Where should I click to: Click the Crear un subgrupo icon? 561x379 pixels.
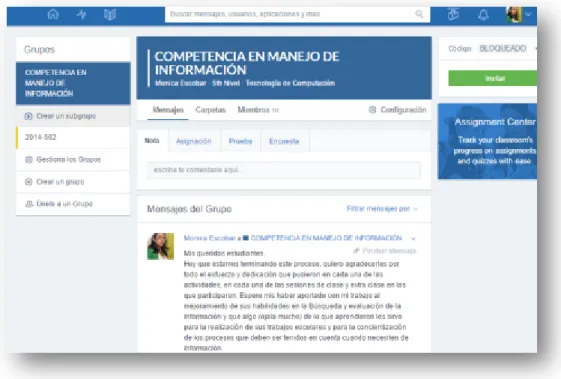(28, 116)
